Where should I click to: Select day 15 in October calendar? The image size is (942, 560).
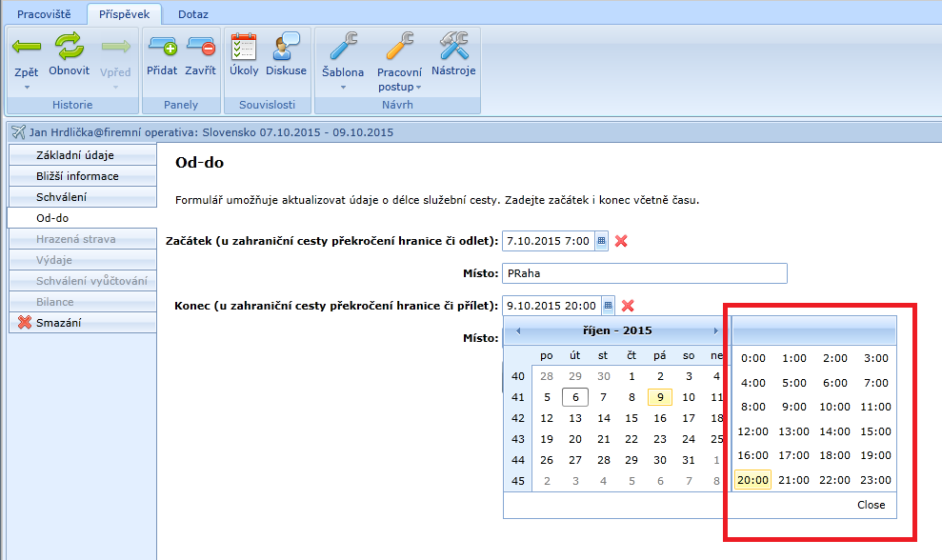631,418
